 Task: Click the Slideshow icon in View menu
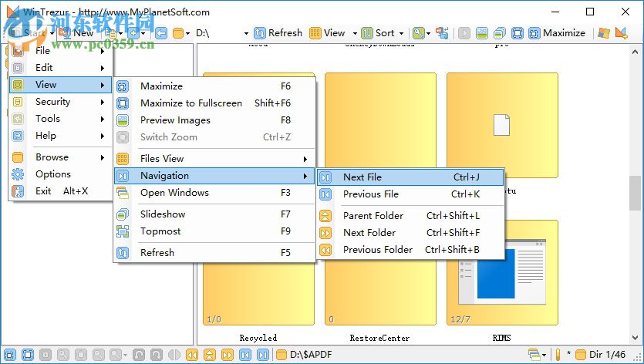click(x=122, y=214)
